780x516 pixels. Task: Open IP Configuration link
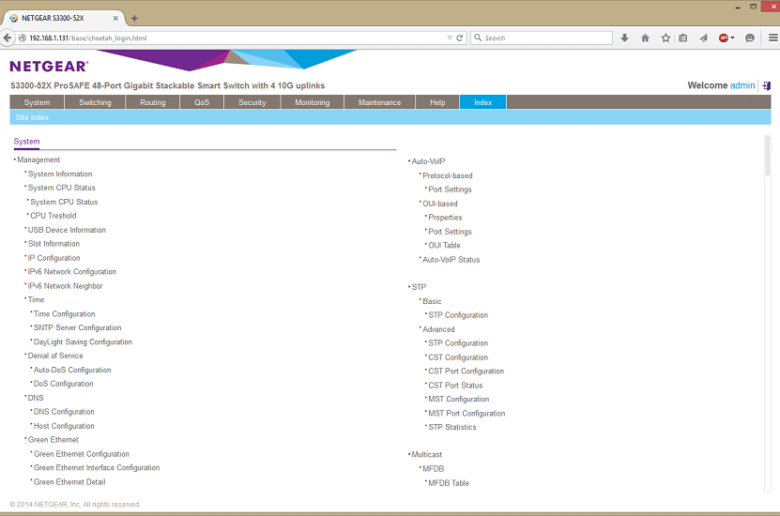[54, 258]
